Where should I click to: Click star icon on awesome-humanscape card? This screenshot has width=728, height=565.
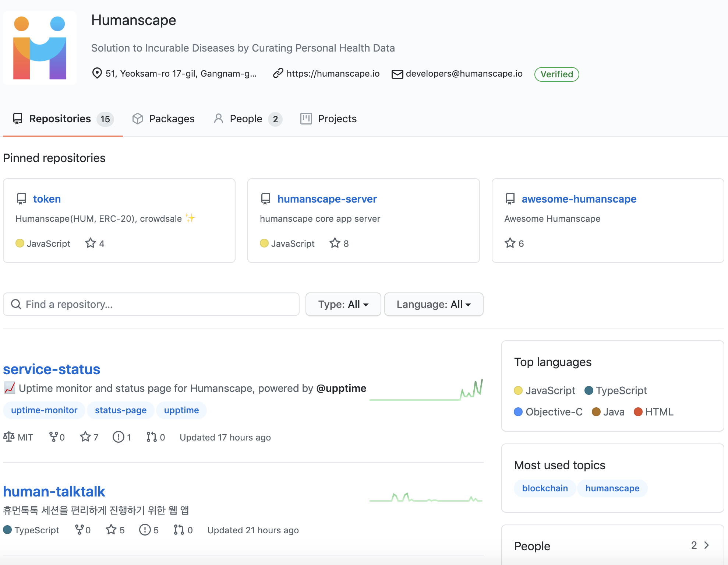pyautogui.click(x=510, y=243)
